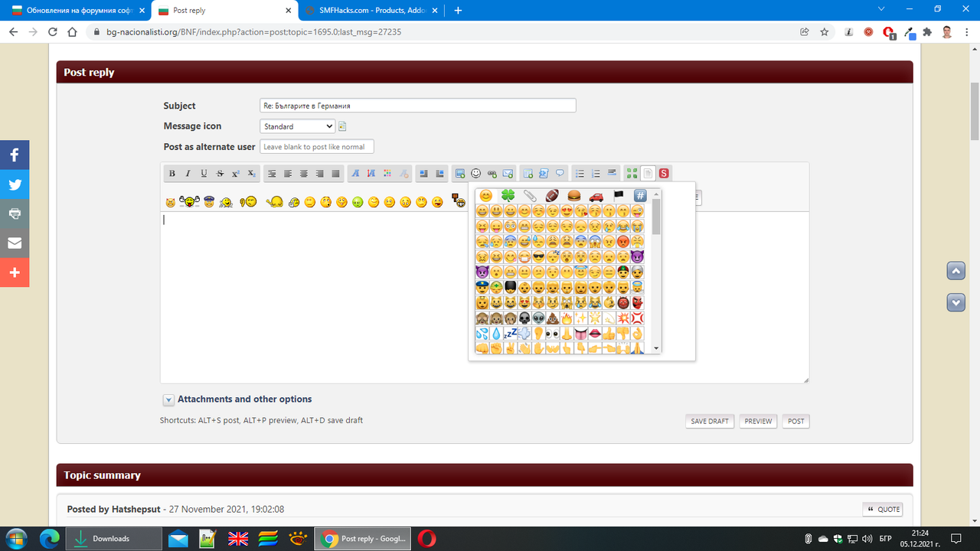Click the emoji picker scrollbar thumb
Viewport: 980px width, 551px height.
point(656,216)
